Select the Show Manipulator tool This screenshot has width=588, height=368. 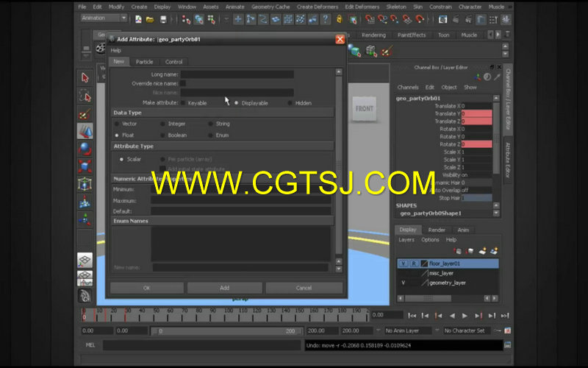point(85,219)
